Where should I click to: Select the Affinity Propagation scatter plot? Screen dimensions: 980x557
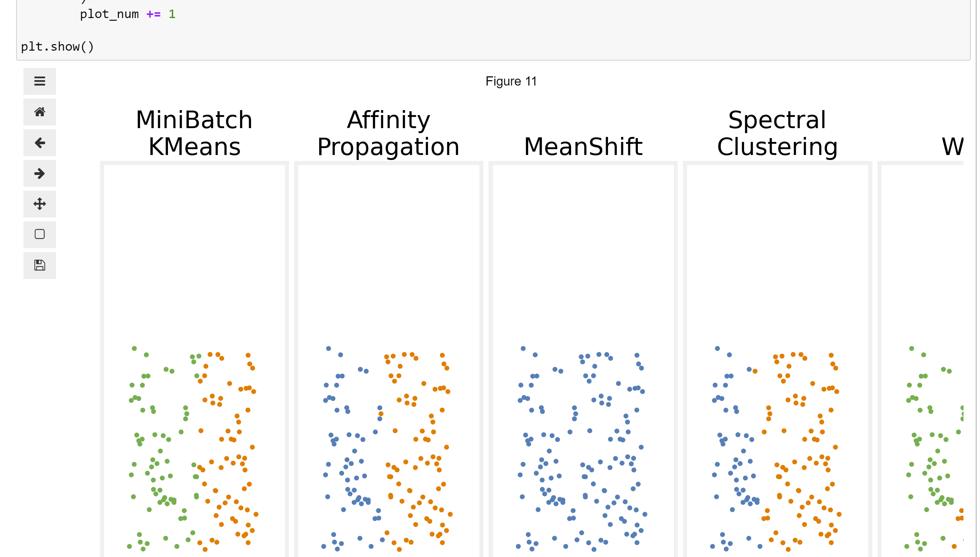[389, 361]
